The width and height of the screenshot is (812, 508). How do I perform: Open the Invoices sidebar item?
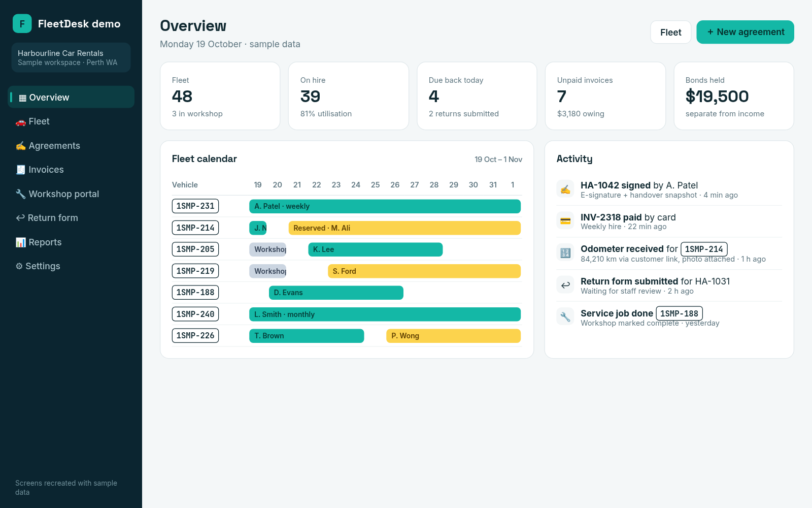click(x=71, y=170)
